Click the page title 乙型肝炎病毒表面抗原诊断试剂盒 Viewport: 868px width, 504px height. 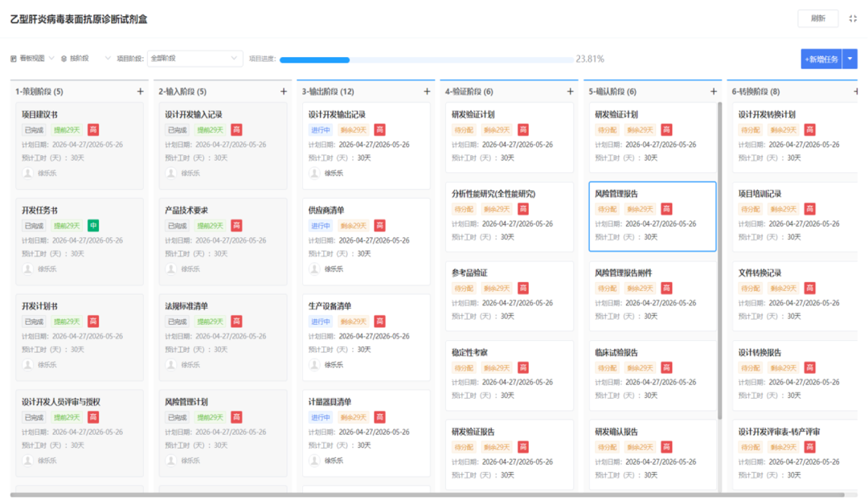click(x=79, y=18)
